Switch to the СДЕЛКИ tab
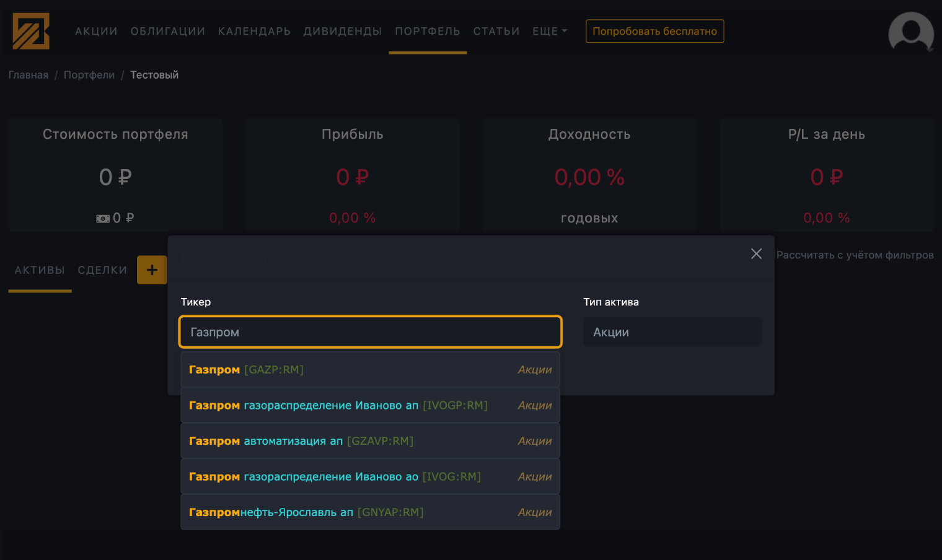Viewport: 942px width, 560px height. (102, 270)
